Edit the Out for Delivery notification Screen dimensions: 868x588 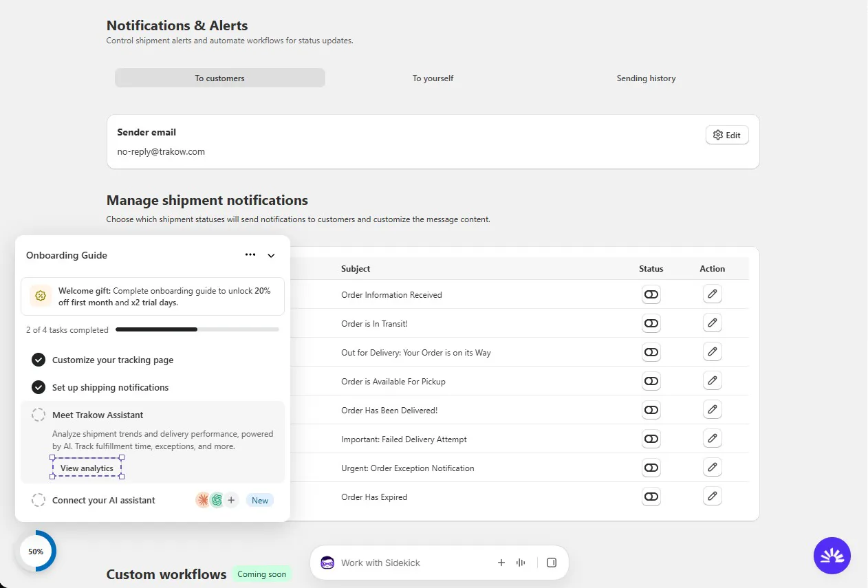(713, 352)
